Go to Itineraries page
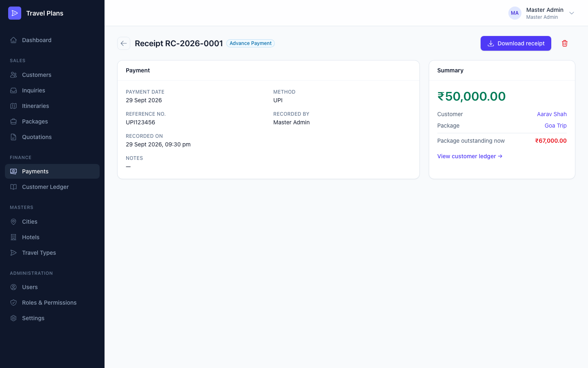 point(52,106)
